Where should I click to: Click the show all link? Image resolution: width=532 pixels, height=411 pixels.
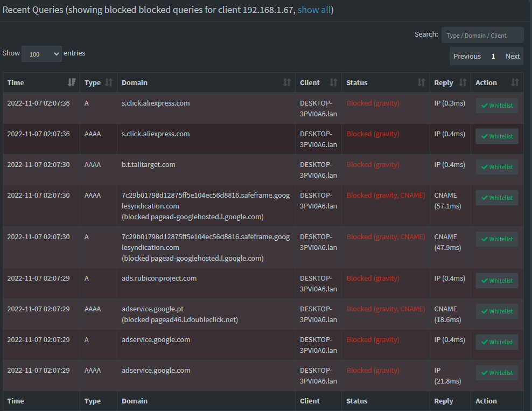pos(314,9)
